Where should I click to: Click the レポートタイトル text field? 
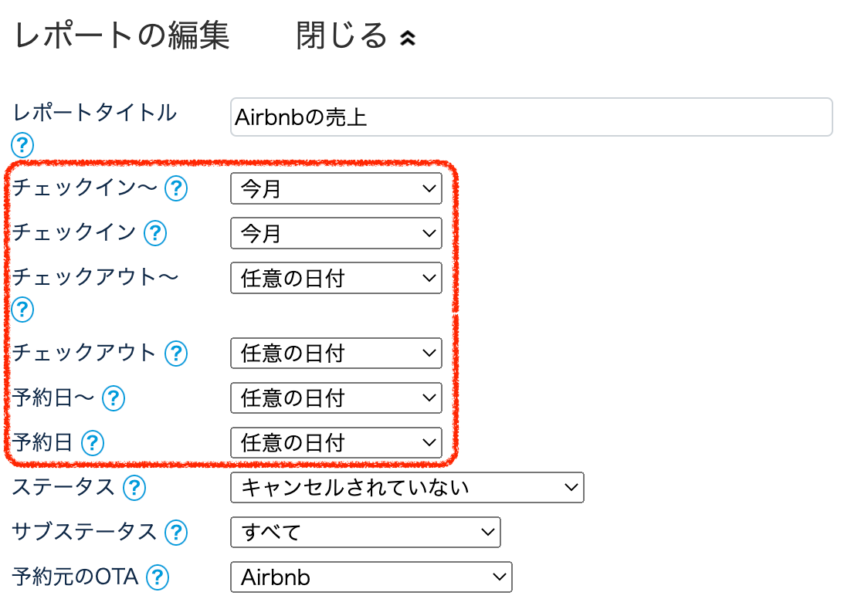(x=531, y=117)
